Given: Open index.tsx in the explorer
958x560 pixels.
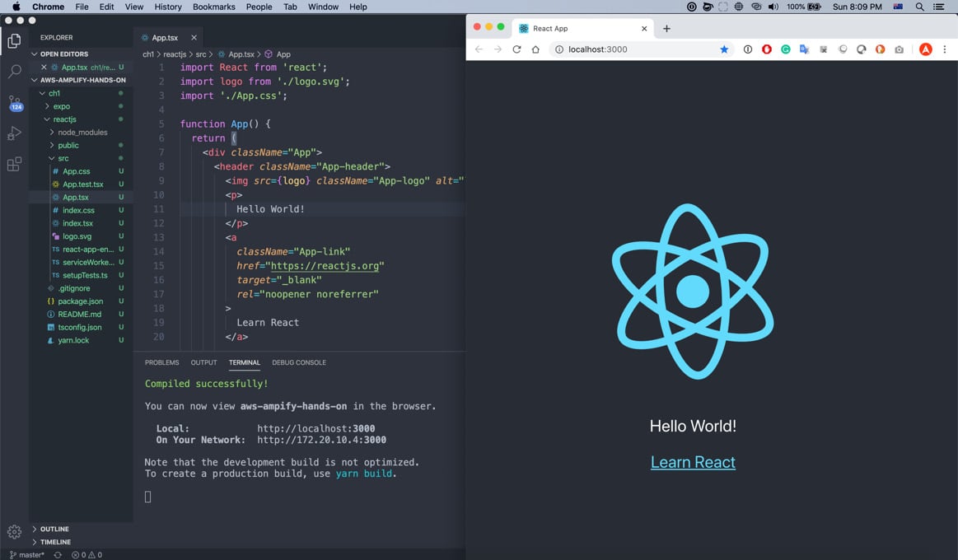Looking at the screenshot, I should click(77, 223).
